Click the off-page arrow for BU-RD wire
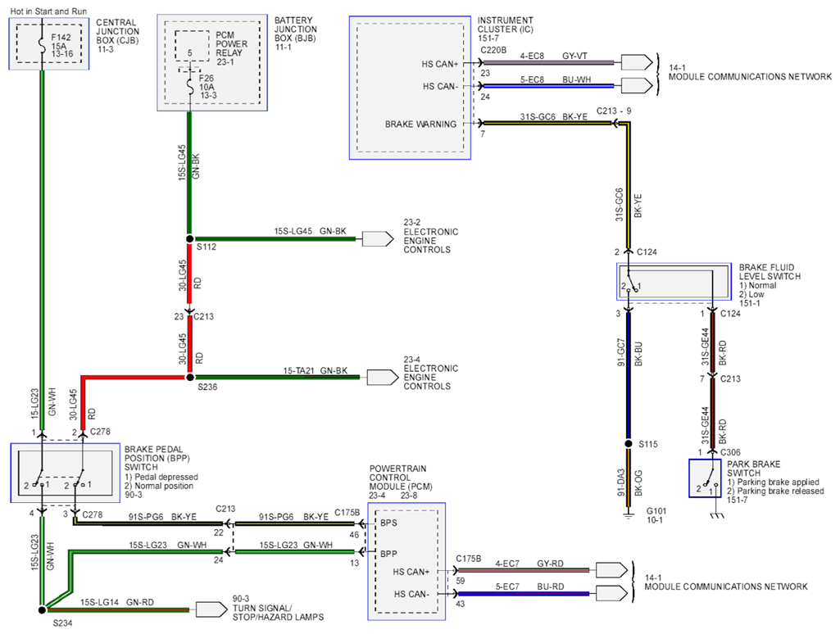The image size is (840, 634). [x=611, y=593]
